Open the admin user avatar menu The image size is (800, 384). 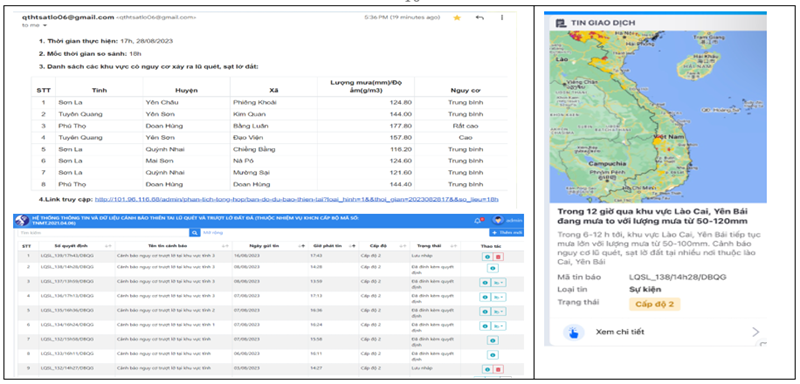point(497,220)
